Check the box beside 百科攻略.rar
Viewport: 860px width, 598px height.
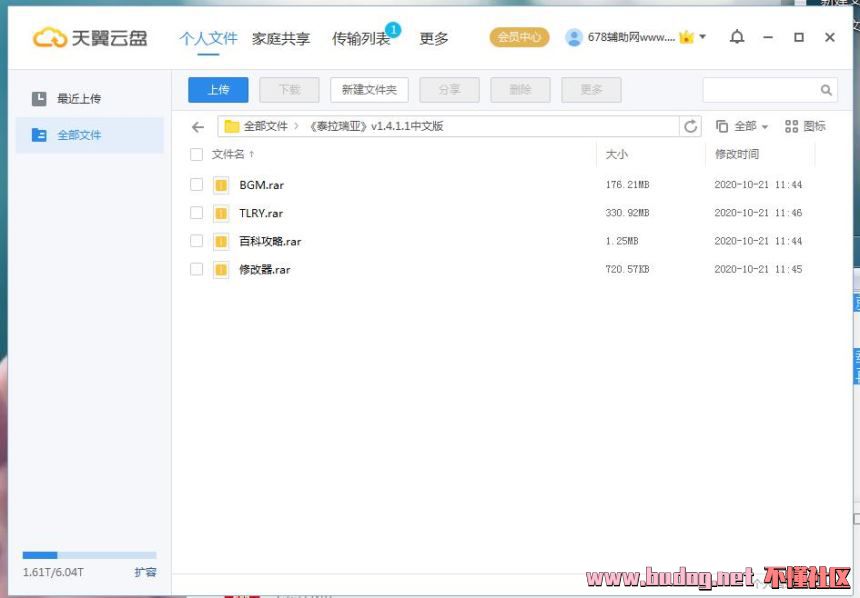tap(196, 241)
